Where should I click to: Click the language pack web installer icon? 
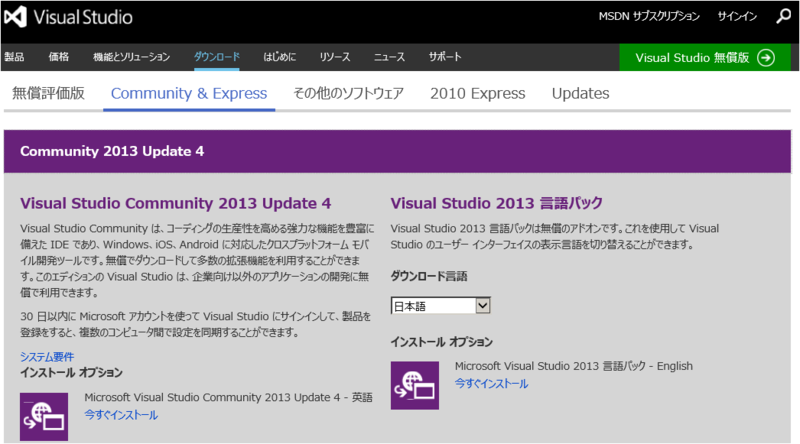click(x=415, y=385)
